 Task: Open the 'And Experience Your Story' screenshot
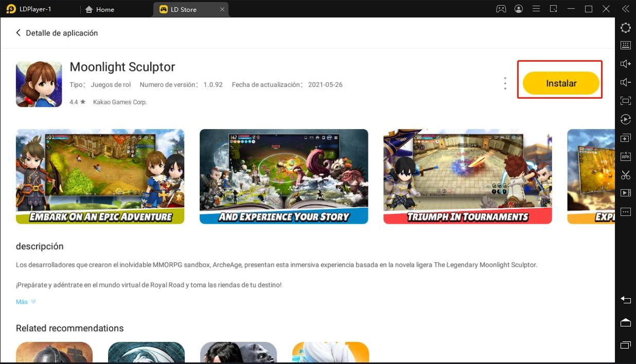tap(284, 176)
